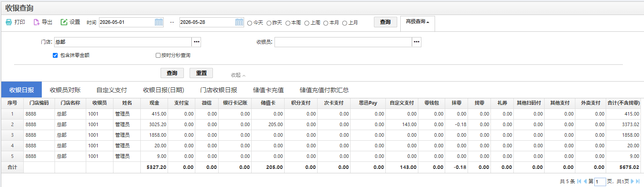This screenshot has height=187, width=644.
Task: Click total cell 3373.02 in row 2
Action: click(630, 124)
